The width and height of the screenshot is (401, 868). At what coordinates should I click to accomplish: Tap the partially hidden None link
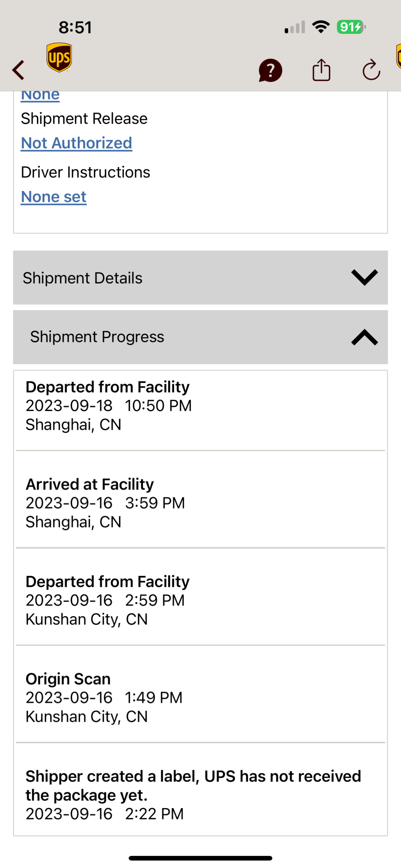(x=40, y=95)
